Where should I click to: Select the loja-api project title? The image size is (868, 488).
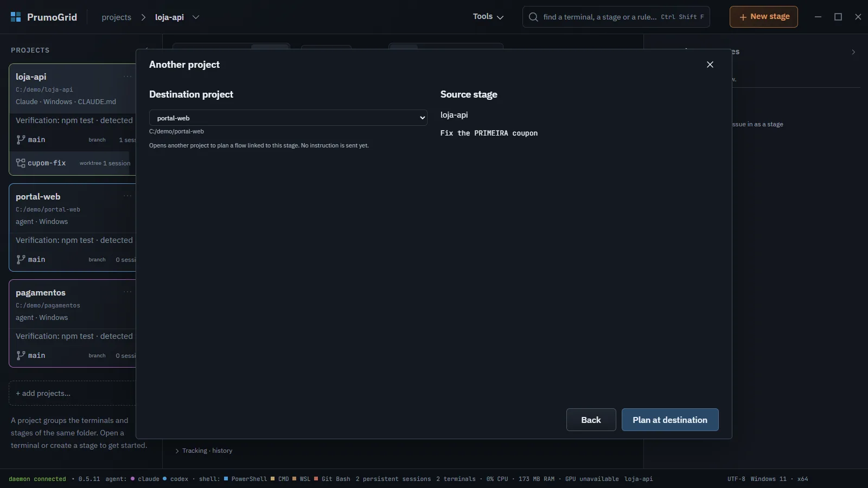31,76
